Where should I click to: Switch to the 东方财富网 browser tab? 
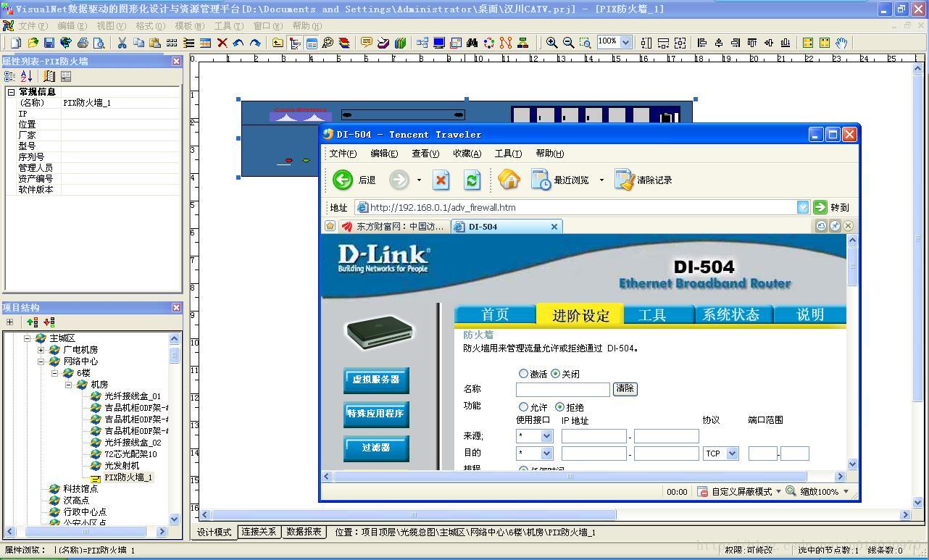pyautogui.click(x=393, y=226)
